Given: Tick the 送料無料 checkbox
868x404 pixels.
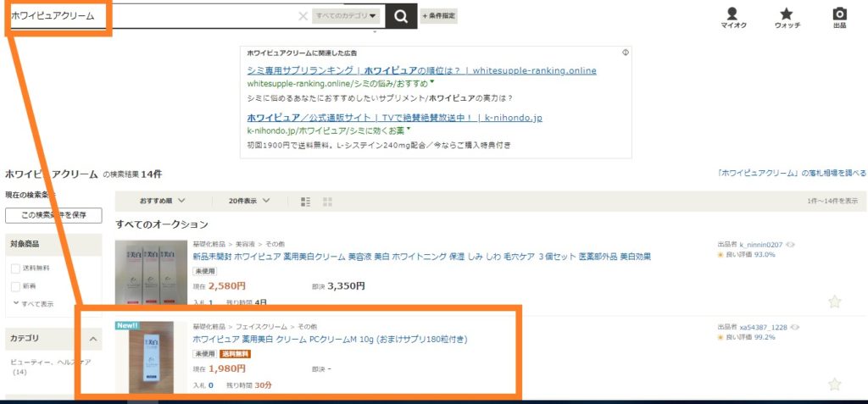Looking at the screenshot, I should coord(15,268).
